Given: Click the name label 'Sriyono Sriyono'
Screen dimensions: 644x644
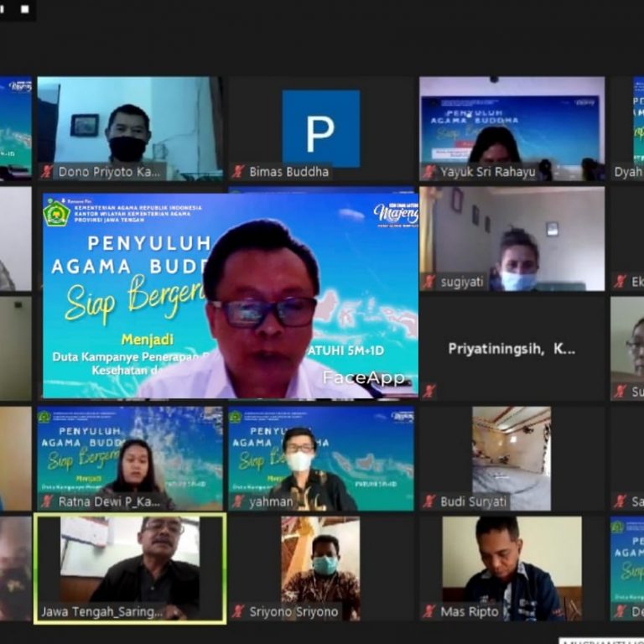Looking at the screenshot, I should pyautogui.click(x=293, y=611).
